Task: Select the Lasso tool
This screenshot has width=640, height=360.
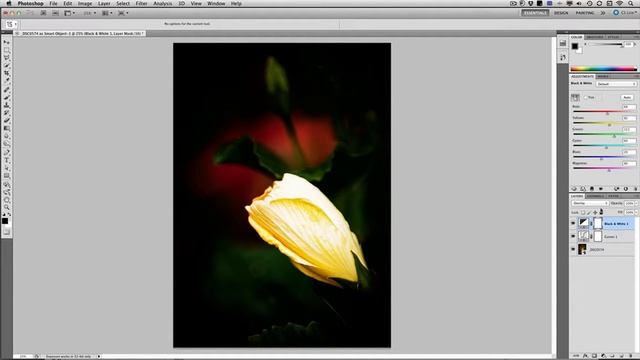Action: tap(7, 58)
